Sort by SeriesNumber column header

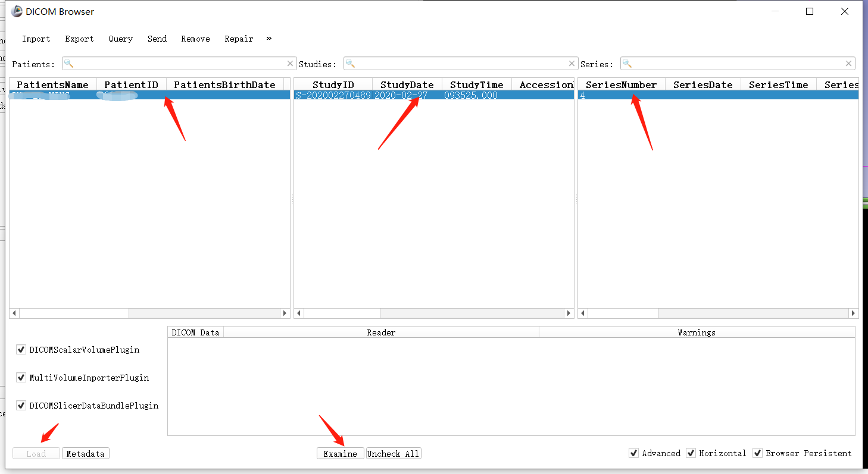[x=622, y=84]
